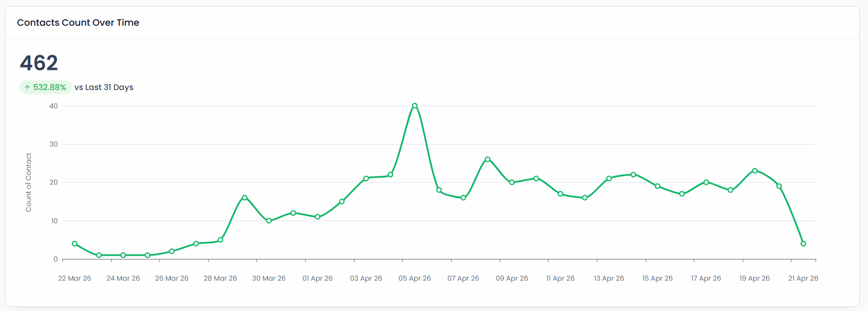Click the Count of Contact axis title

[28, 182]
